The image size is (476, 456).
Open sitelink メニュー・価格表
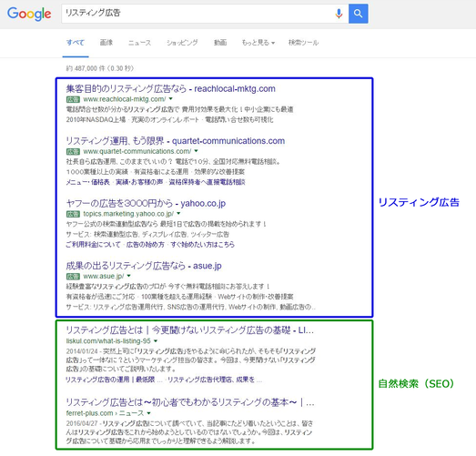87,182
